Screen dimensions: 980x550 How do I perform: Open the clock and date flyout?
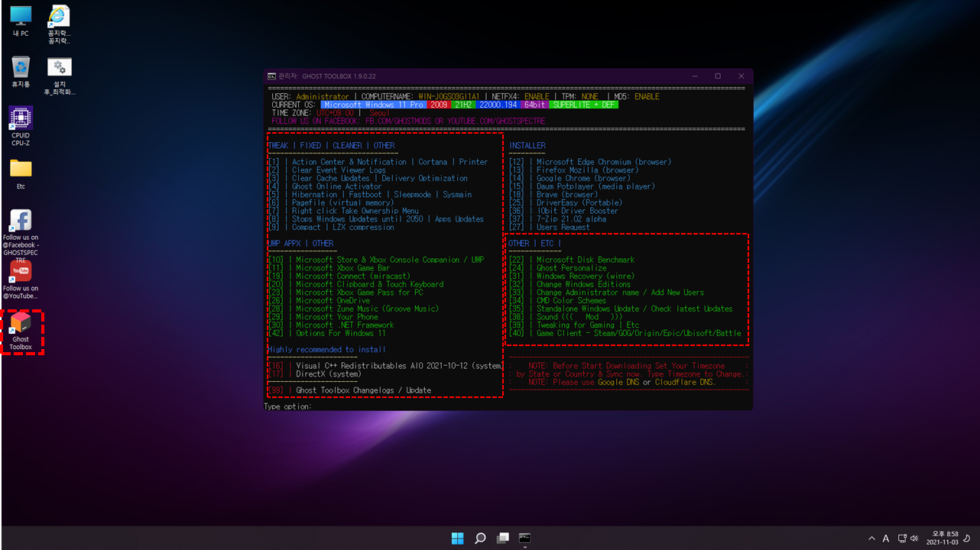coord(942,538)
